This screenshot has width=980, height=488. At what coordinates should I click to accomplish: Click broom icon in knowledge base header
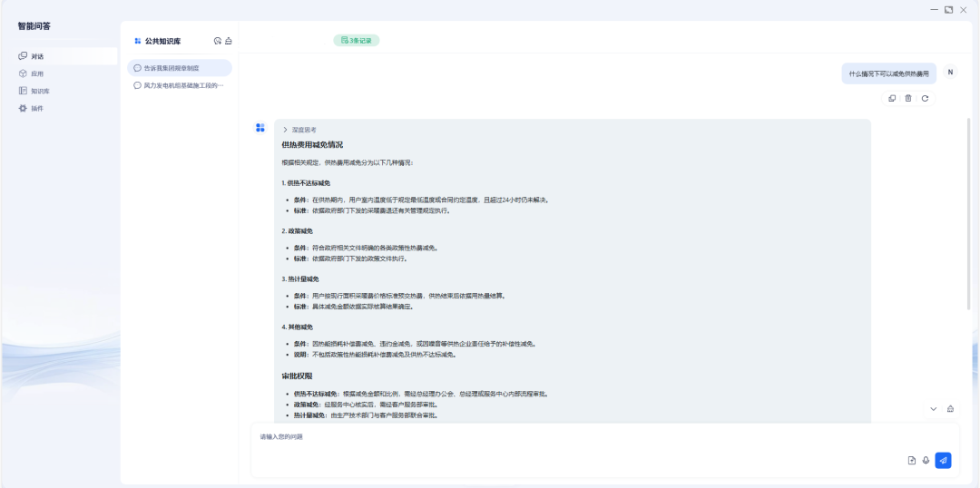tap(229, 41)
